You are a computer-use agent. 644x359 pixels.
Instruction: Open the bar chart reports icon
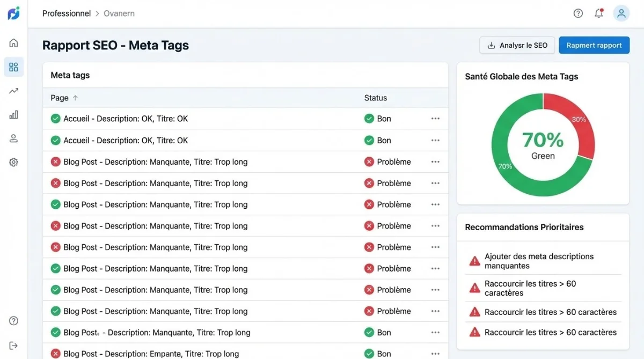[x=13, y=114]
